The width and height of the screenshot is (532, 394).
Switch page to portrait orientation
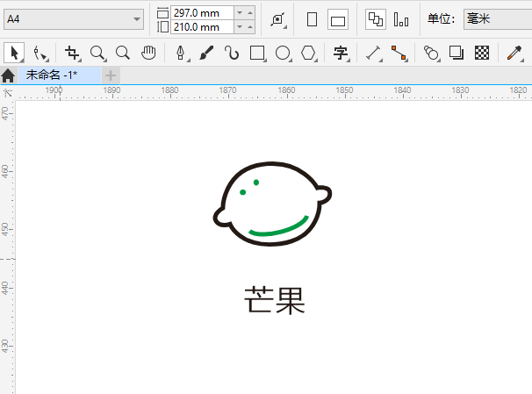(x=313, y=19)
